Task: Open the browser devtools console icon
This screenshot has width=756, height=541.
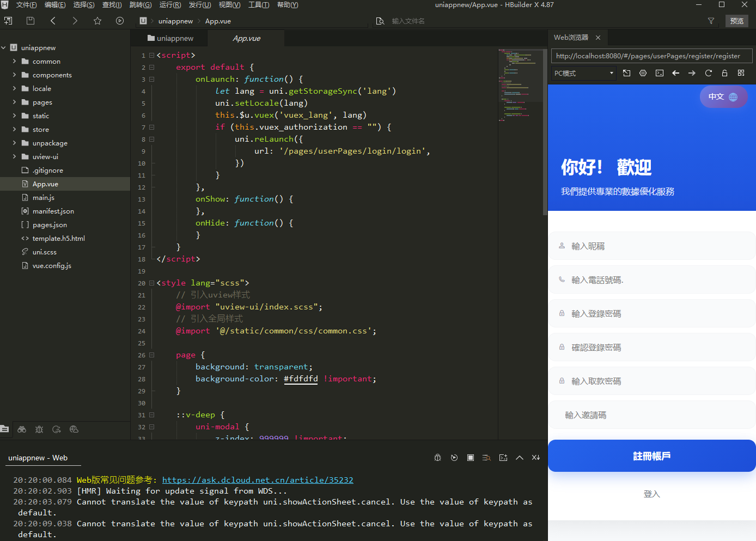Action: [660, 73]
